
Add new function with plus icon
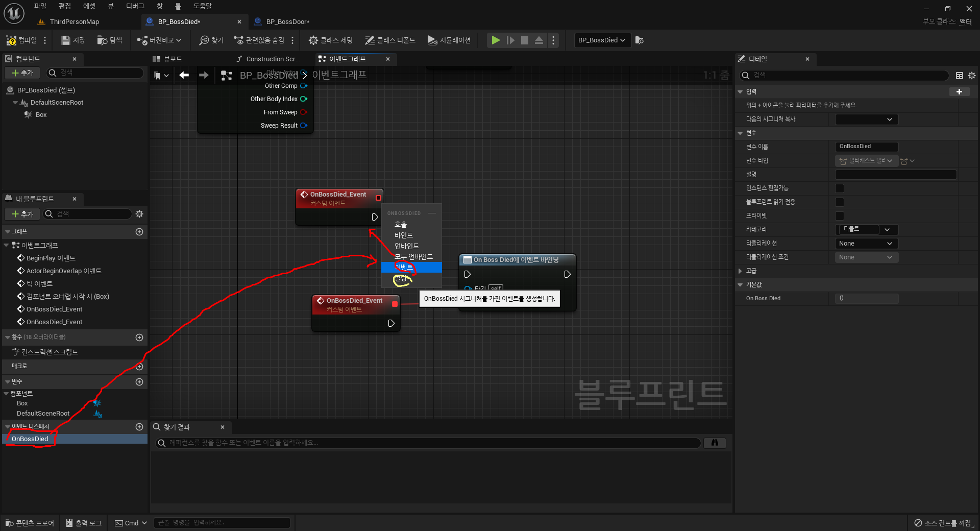[x=139, y=337]
